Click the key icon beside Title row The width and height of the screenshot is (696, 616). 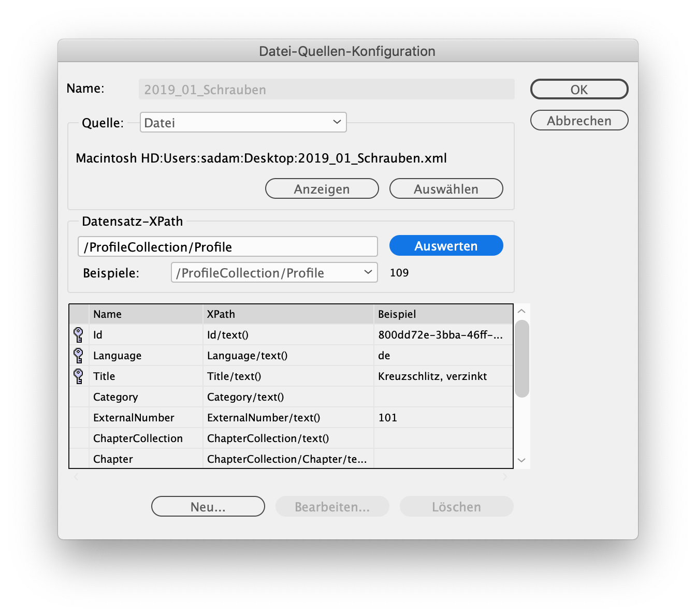[x=79, y=376]
